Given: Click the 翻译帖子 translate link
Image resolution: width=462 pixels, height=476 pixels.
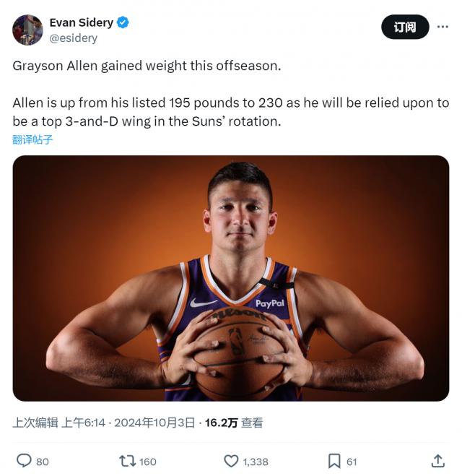Looking at the screenshot, I should [x=32, y=139].
